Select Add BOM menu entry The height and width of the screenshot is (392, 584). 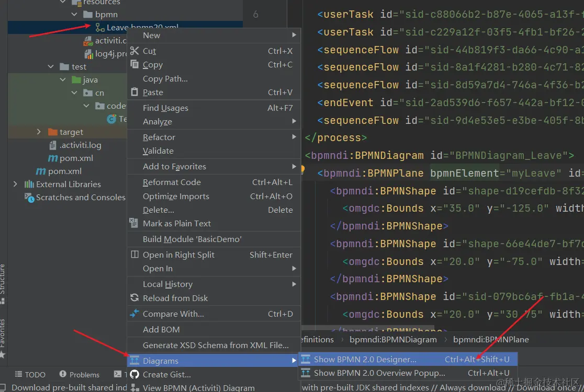coord(214,329)
